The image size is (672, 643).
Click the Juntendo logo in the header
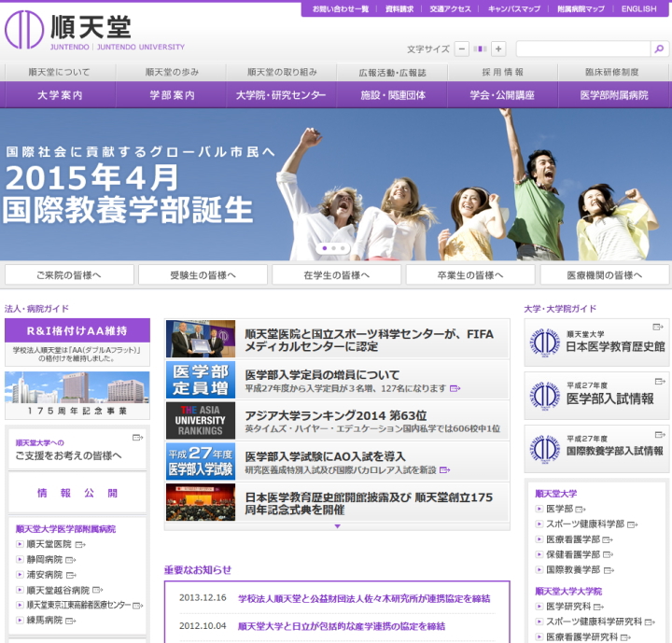point(68,30)
